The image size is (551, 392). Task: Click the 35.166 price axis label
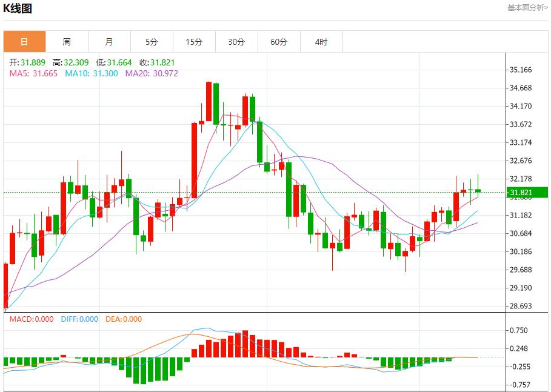(x=521, y=70)
